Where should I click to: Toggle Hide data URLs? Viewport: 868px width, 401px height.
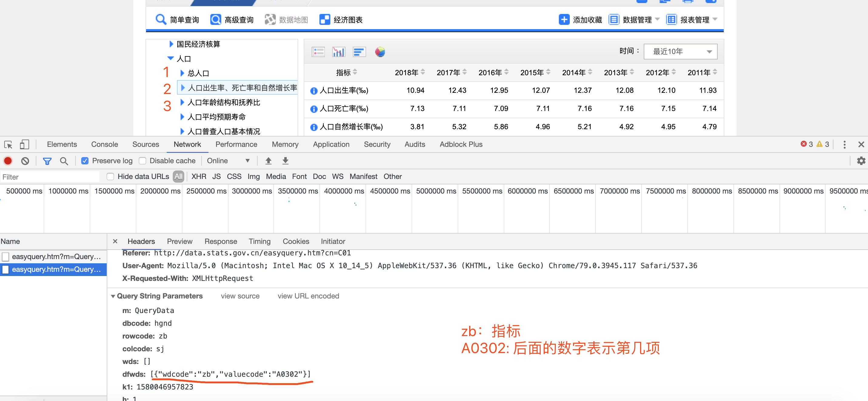[x=111, y=177]
